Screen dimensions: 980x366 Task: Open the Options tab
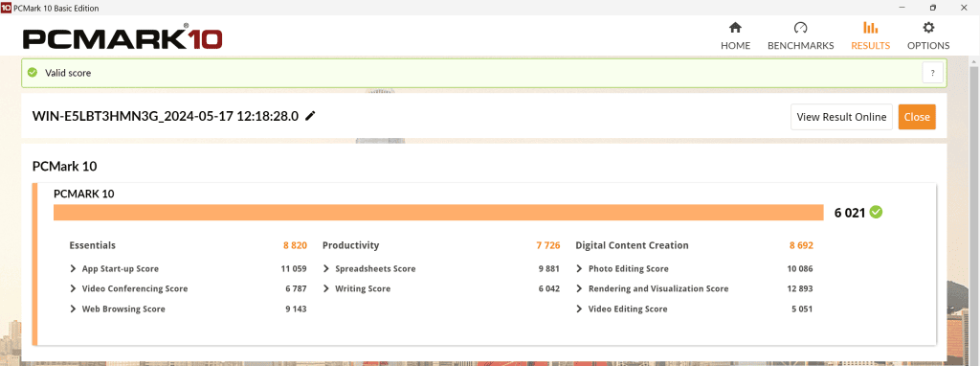pyautogui.click(x=928, y=35)
